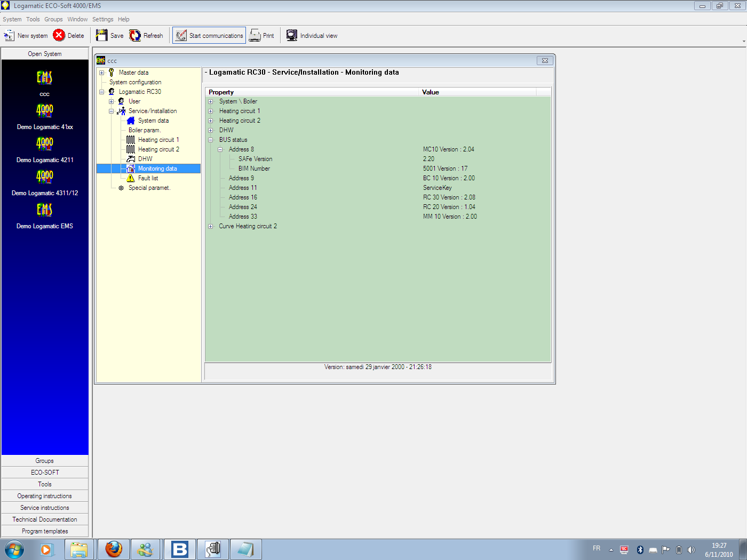Open the Tools menu

[33, 19]
